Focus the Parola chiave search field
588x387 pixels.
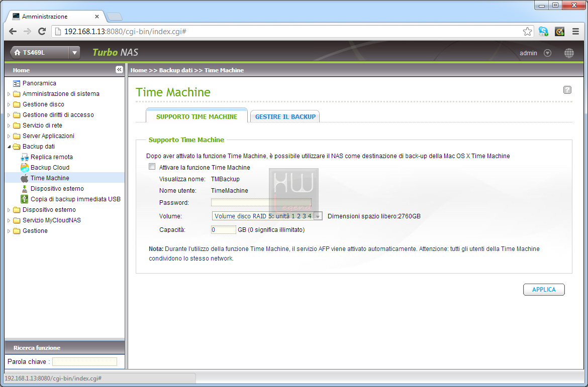coord(84,361)
